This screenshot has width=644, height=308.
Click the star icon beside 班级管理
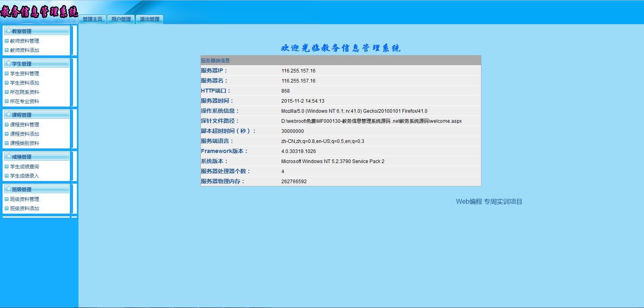[x=8, y=189]
